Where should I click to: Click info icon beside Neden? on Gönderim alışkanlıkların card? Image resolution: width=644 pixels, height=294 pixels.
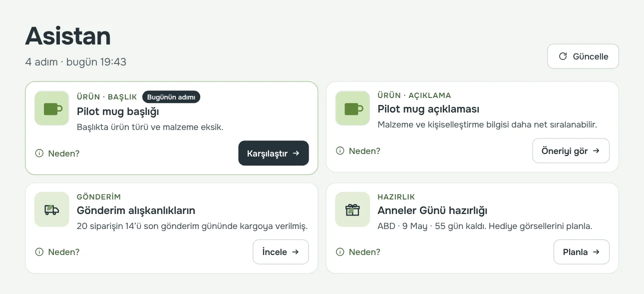39,252
